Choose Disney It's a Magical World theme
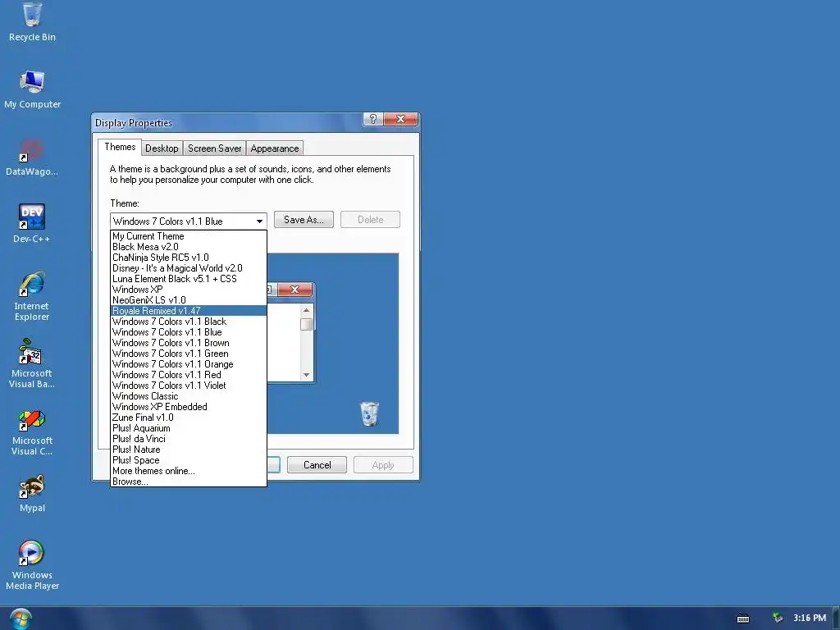This screenshot has width=840, height=630. click(x=189, y=268)
